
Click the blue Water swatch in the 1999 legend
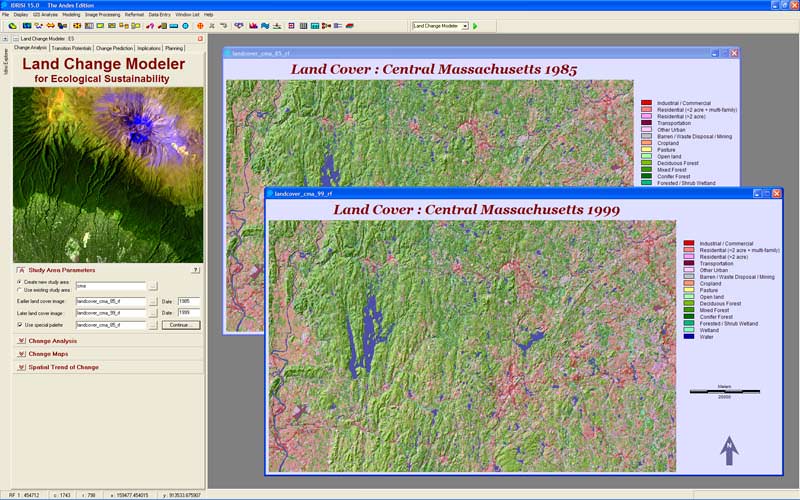click(689, 337)
